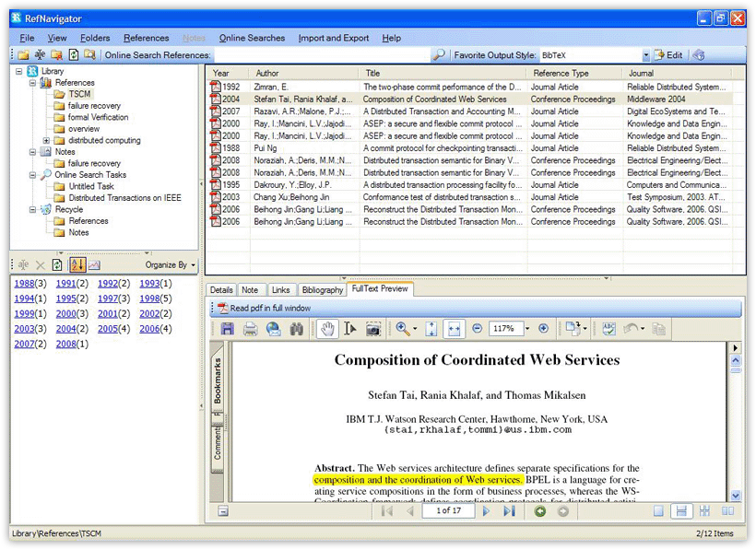Click the 2008 year link
756x550 pixels.
[x=66, y=345]
